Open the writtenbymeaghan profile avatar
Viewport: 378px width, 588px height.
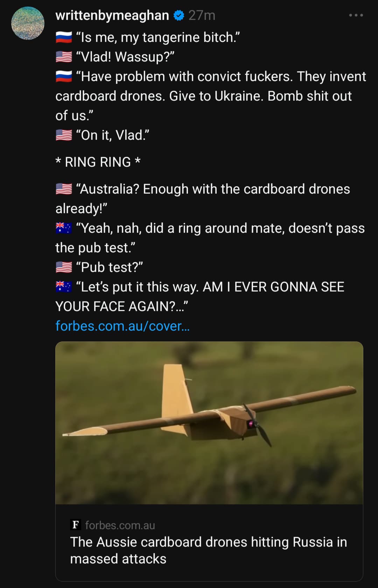pos(28,23)
